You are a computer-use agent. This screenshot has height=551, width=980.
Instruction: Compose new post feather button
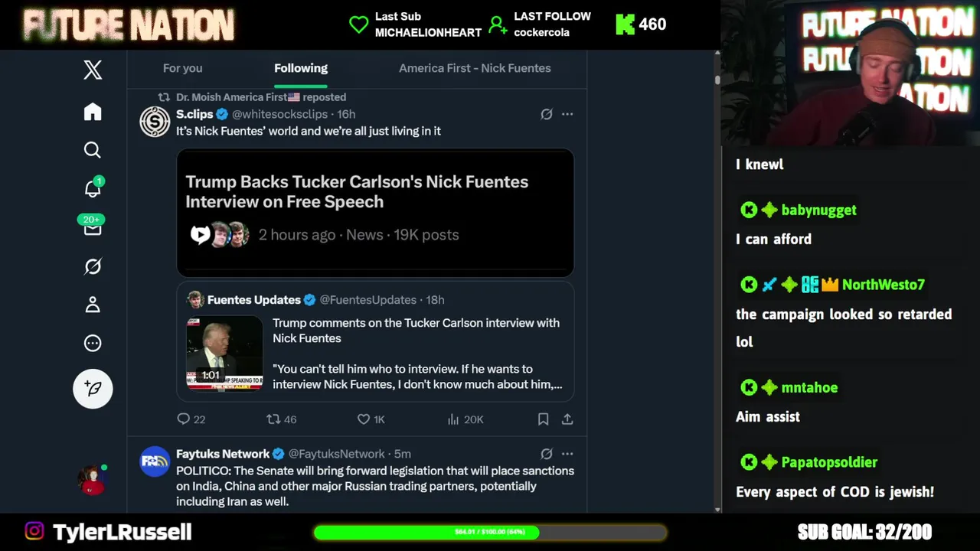click(x=93, y=389)
